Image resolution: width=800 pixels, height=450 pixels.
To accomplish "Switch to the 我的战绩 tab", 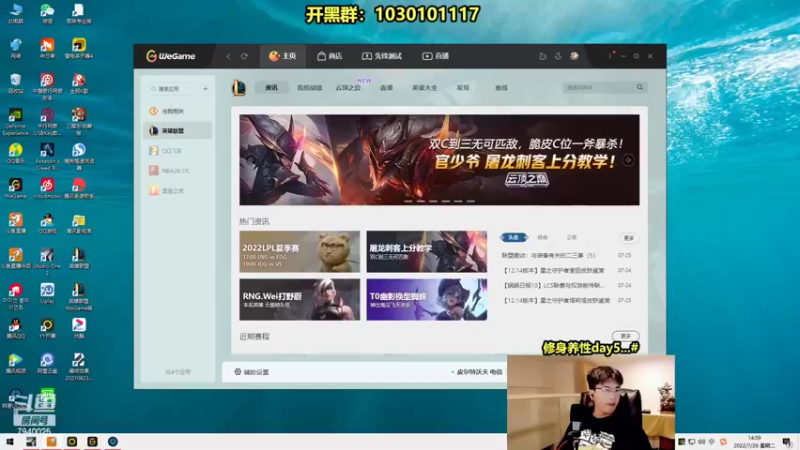I will [310, 88].
